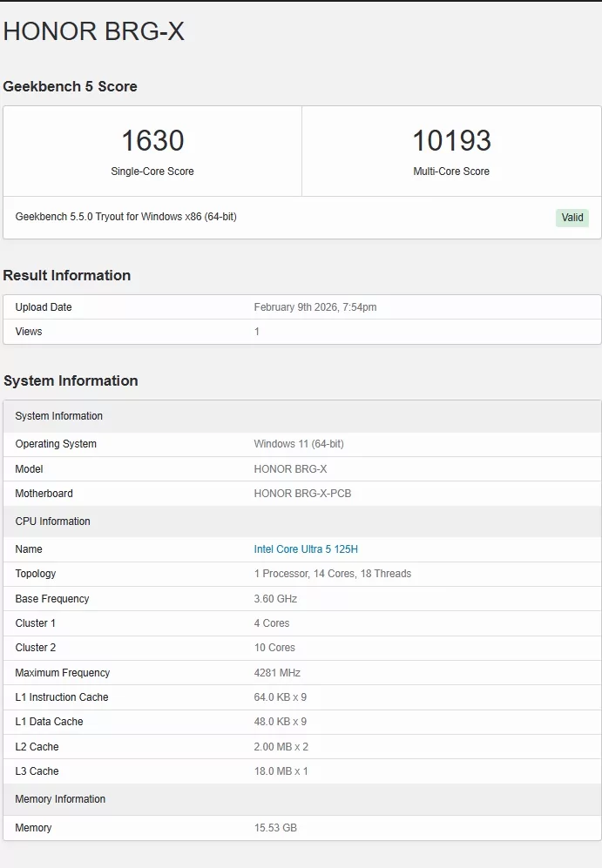Image resolution: width=602 pixels, height=868 pixels.
Task: Click the Base Frequency value 3.60 GHz
Action: 275,599
